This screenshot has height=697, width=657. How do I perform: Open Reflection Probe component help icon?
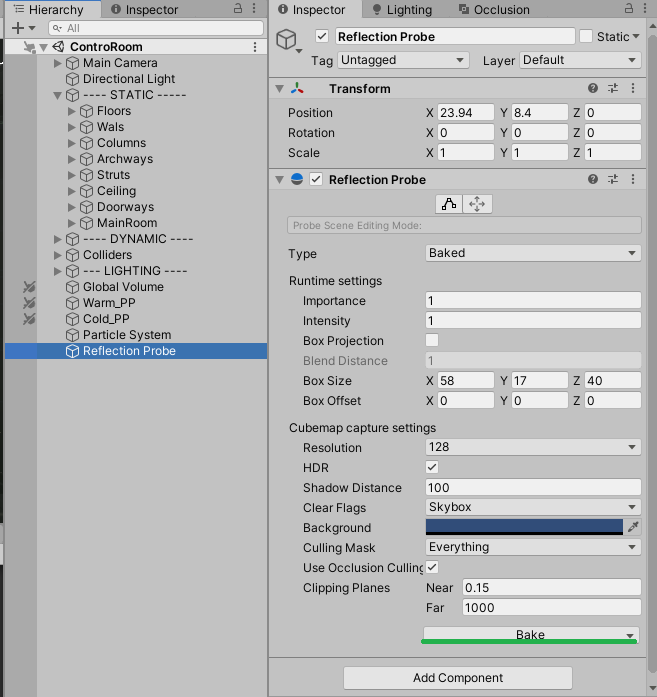pyautogui.click(x=593, y=179)
